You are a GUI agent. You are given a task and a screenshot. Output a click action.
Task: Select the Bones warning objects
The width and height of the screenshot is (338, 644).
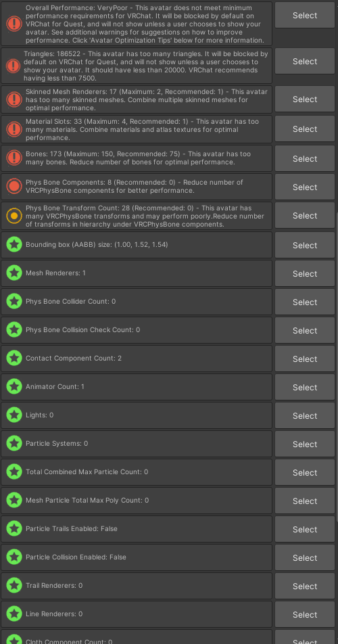pyautogui.click(x=305, y=158)
